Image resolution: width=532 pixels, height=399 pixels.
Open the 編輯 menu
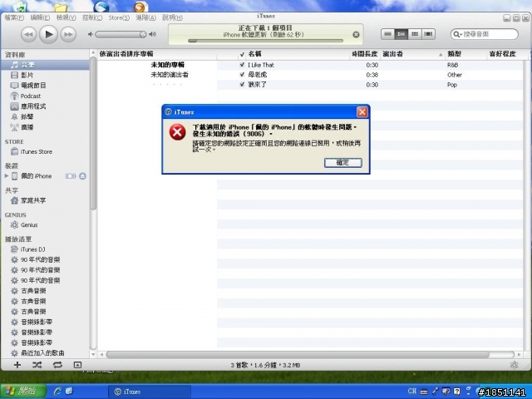tap(40, 17)
